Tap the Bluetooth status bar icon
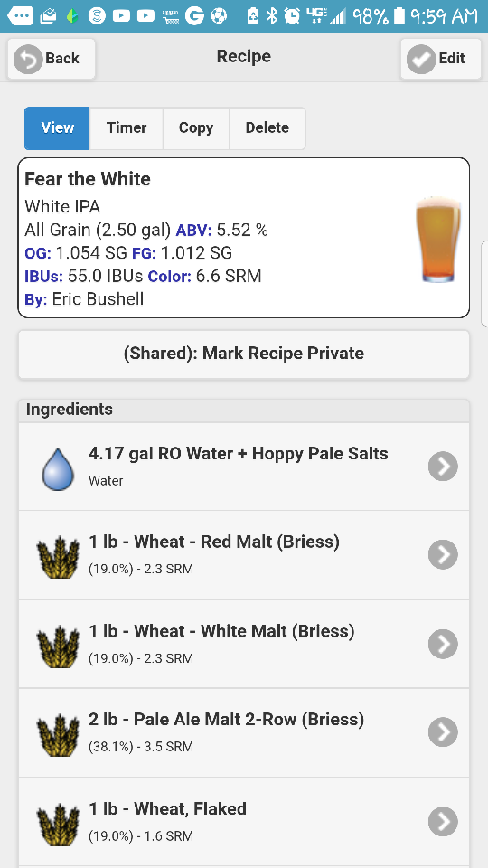This screenshot has height=868, width=488. pos(272,16)
